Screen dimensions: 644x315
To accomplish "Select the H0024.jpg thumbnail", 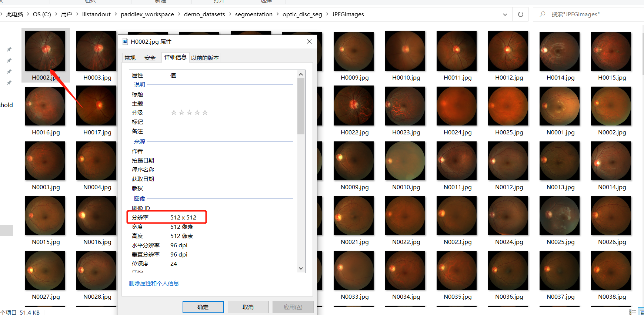I will point(457,106).
